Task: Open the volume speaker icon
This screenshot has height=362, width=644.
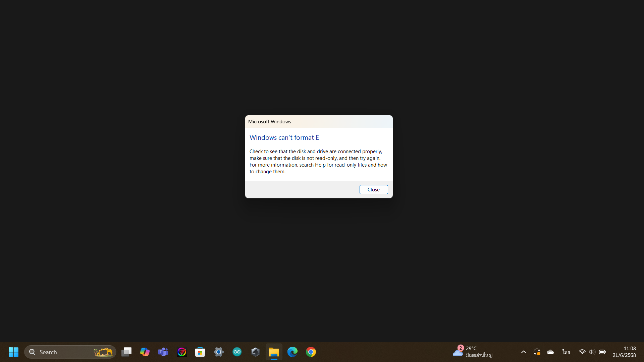Action: coord(592,352)
